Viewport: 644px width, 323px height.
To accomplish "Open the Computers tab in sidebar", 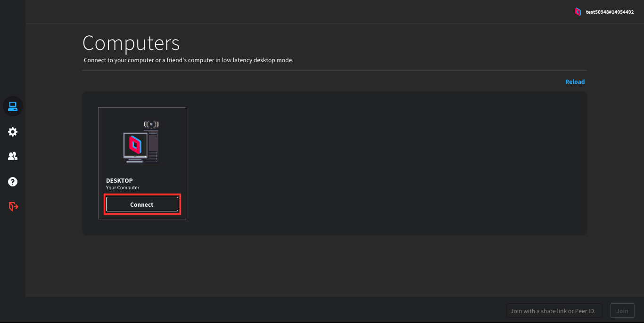I will point(13,106).
